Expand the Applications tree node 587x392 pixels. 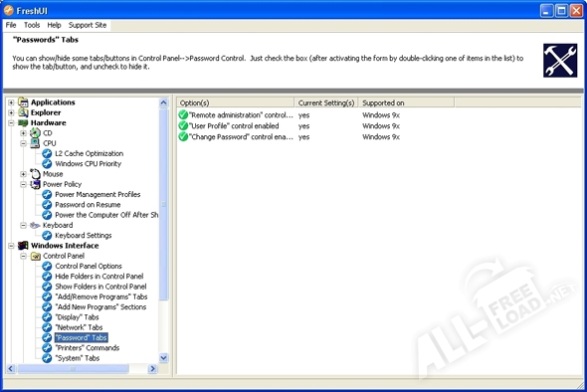[x=11, y=102]
